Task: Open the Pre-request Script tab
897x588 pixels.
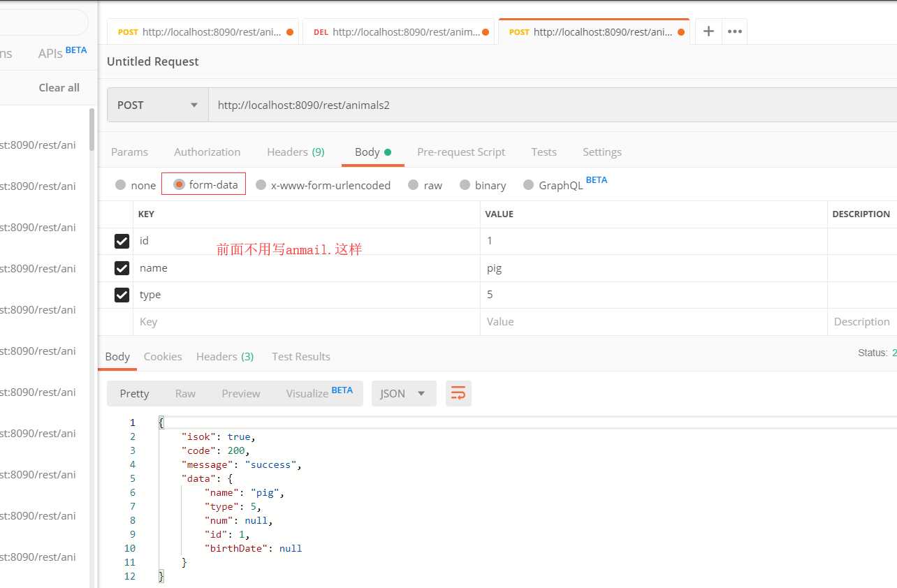Action: (x=461, y=152)
